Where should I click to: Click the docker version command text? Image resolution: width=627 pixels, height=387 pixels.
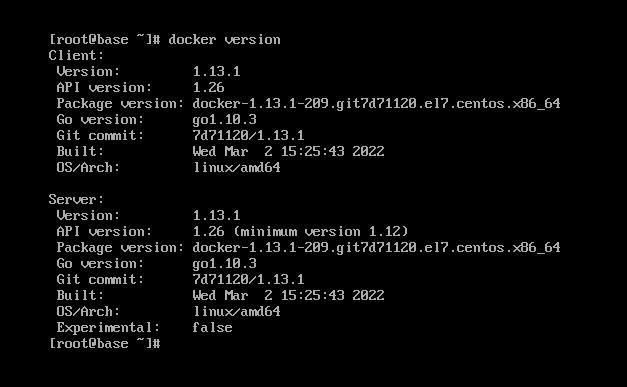pos(224,40)
